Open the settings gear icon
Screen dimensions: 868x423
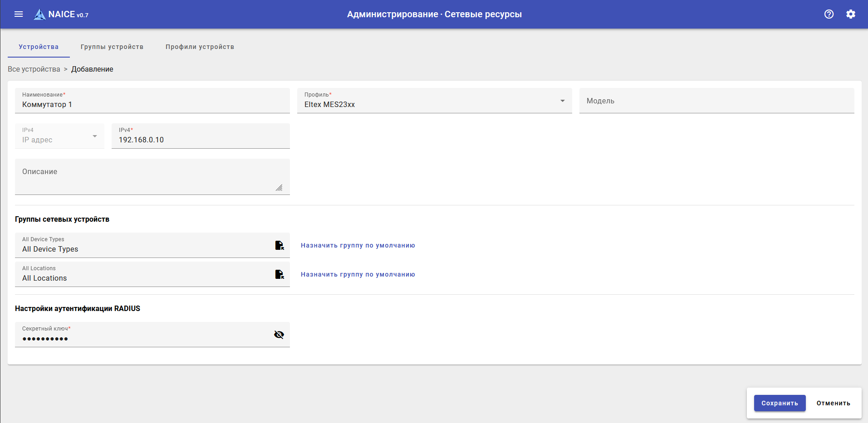pos(850,14)
